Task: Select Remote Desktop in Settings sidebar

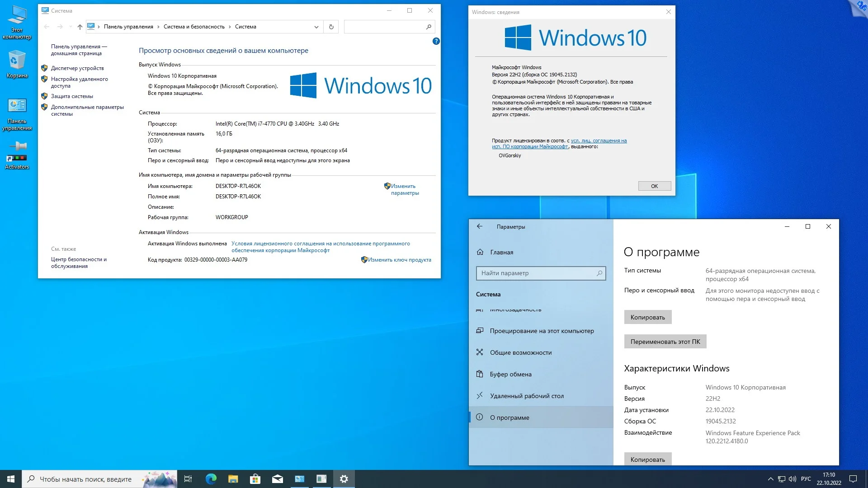Action: (x=527, y=396)
